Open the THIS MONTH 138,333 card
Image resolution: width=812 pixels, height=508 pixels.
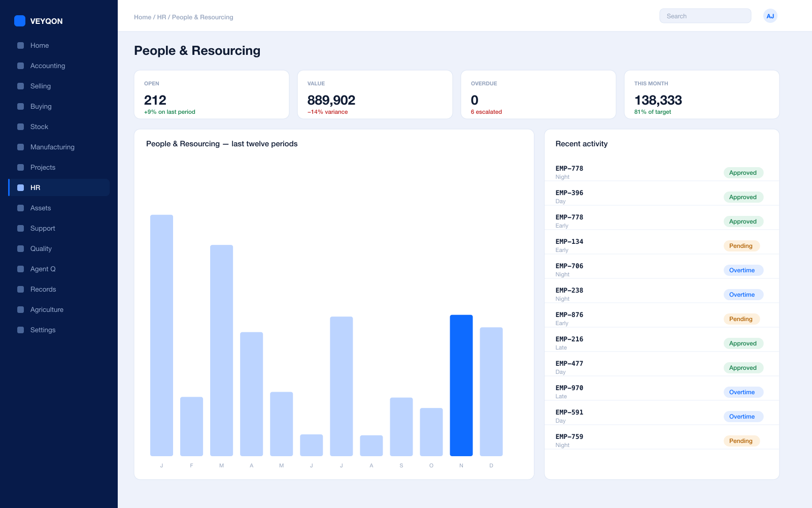[x=702, y=94]
